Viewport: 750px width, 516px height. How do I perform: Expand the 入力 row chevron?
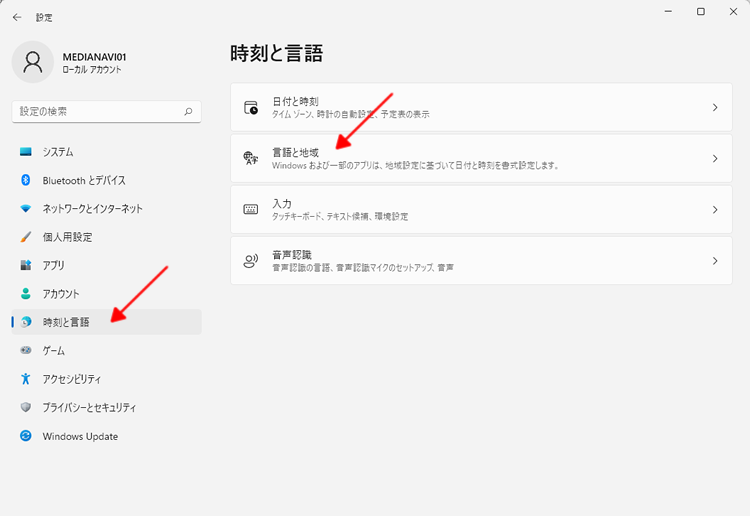[714, 210]
